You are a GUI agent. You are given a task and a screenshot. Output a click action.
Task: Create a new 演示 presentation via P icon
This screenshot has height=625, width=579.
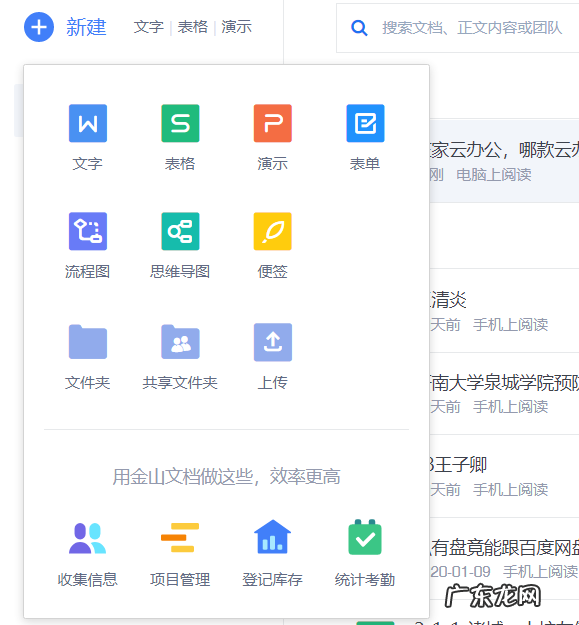coord(273,123)
